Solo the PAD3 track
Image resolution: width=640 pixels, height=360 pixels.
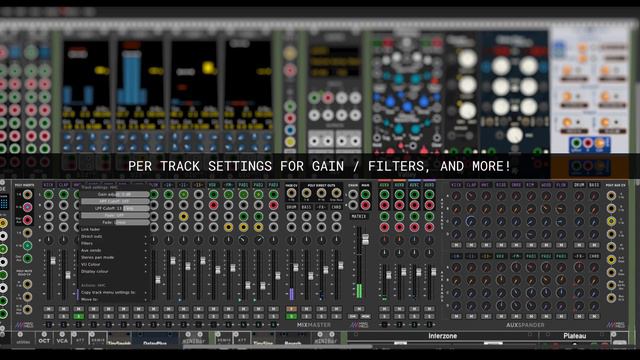[273, 316]
